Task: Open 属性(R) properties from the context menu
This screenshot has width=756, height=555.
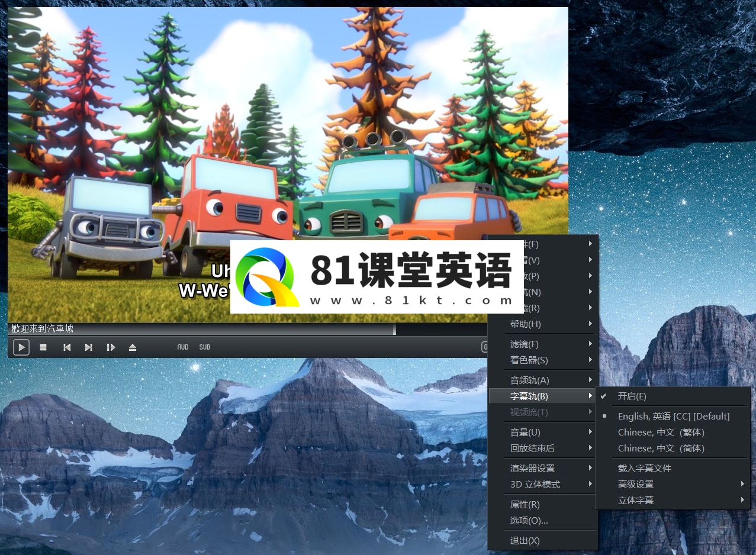Action: point(543,505)
